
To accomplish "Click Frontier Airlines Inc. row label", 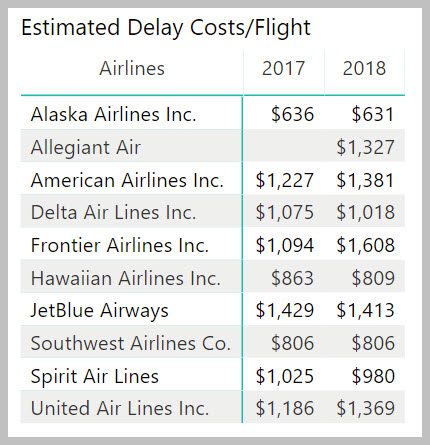I will (120, 245).
